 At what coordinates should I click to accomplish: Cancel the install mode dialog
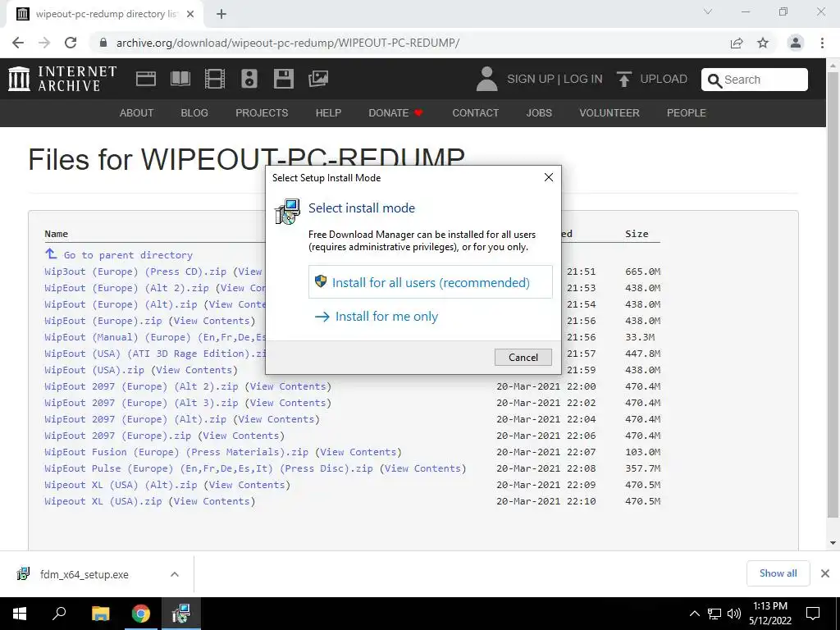pos(523,358)
